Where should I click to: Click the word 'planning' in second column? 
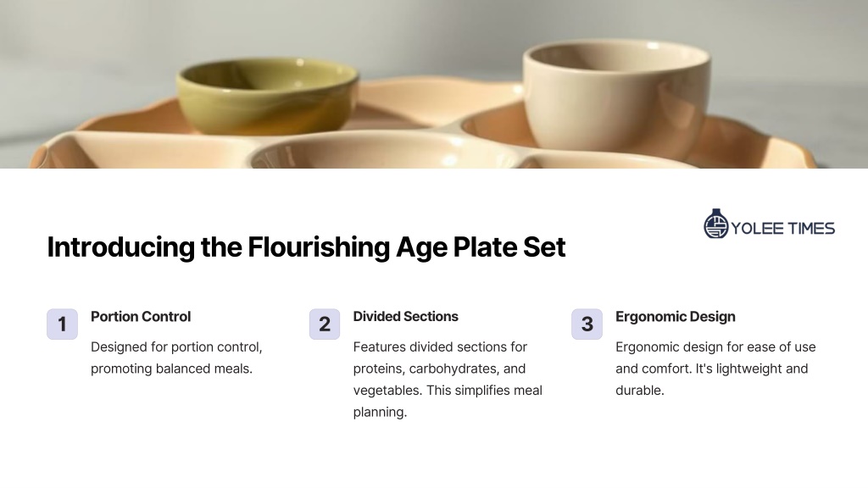point(378,413)
